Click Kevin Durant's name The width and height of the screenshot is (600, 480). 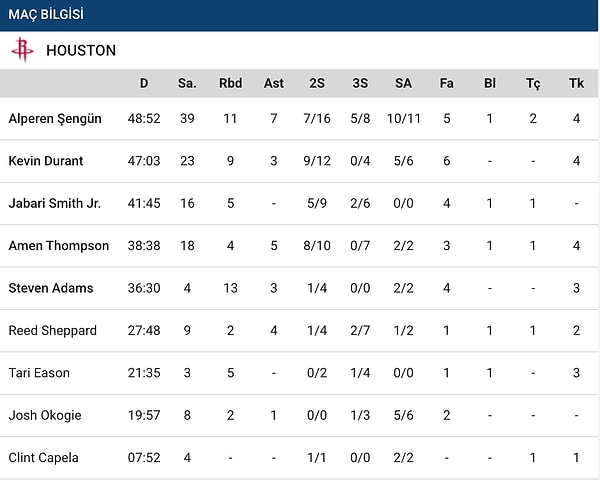(x=46, y=161)
